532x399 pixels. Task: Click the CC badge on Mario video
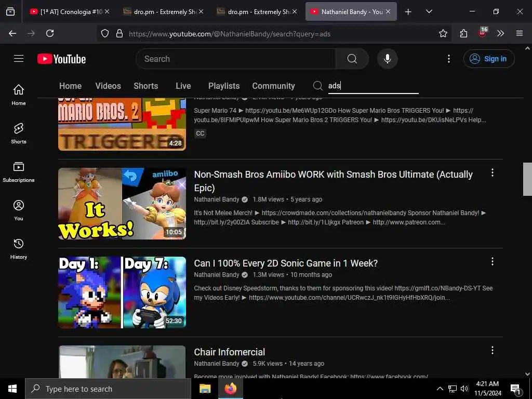[x=200, y=134]
